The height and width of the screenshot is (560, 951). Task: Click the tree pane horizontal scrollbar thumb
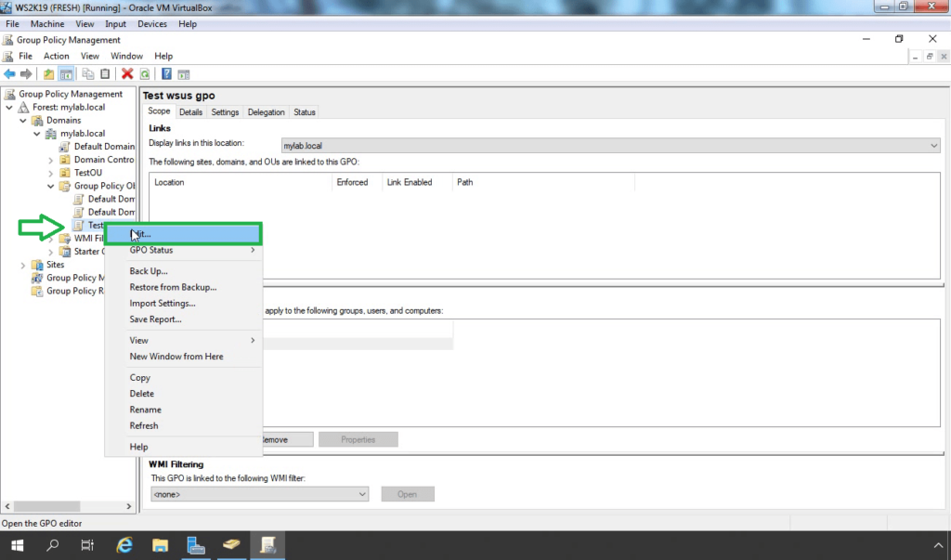click(x=46, y=506)
